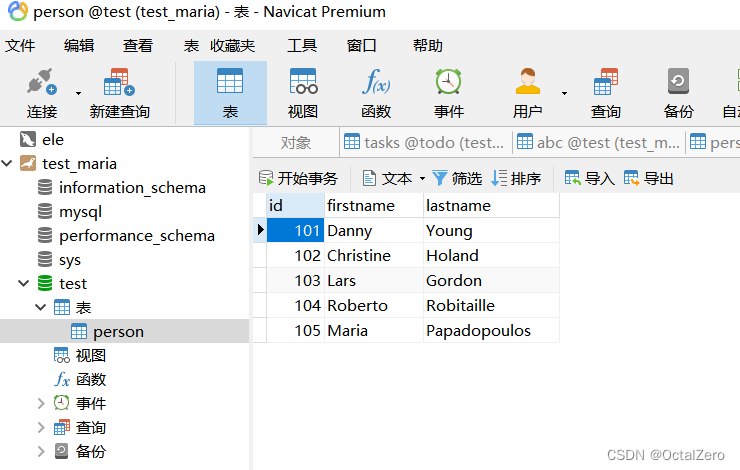Select the cell containing Danny
Screen dimensions: 740x470
374,230
